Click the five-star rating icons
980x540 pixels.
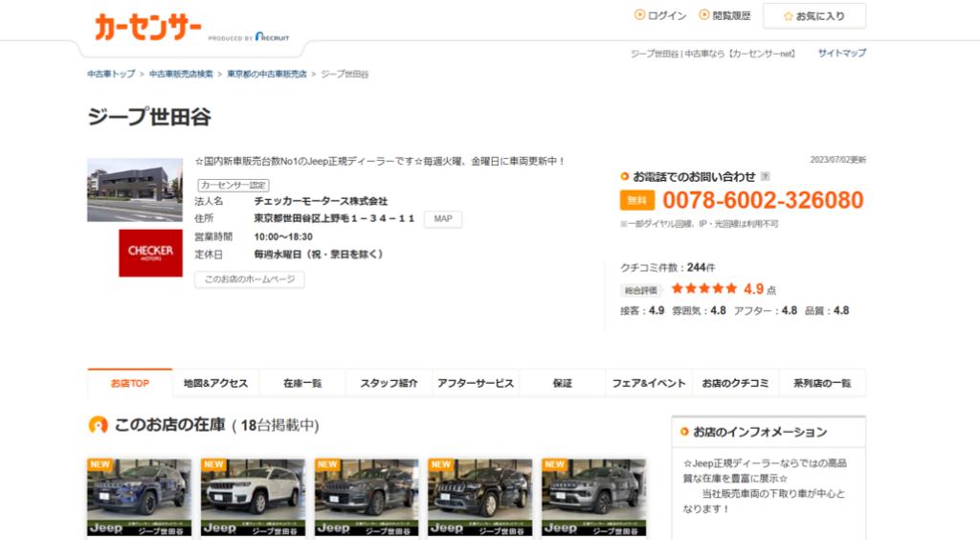[x=703, y=288]
